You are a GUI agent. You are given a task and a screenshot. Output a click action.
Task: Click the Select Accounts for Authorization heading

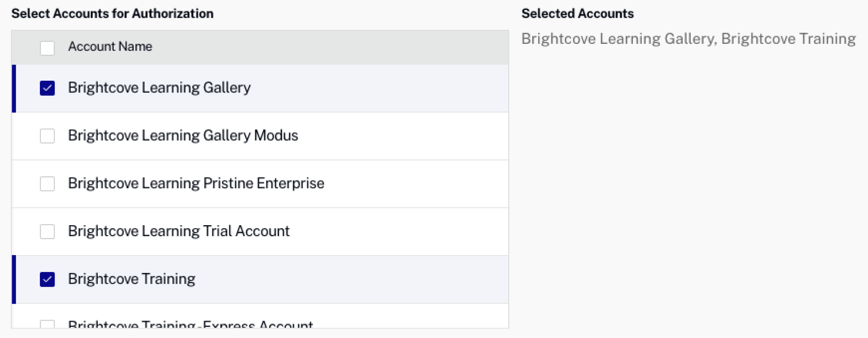pyautogui.click(x=113, y=13)
